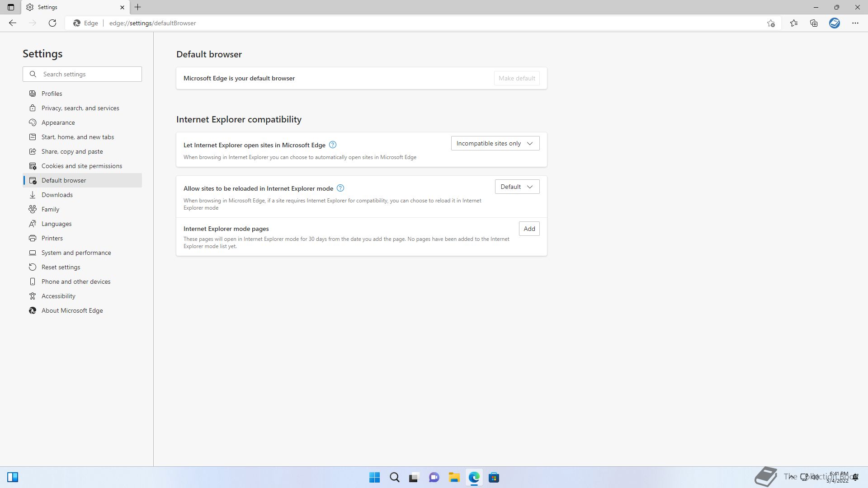Open a new tab with plus button
Viewport: 868px width, 488px height.
[138, 7]
